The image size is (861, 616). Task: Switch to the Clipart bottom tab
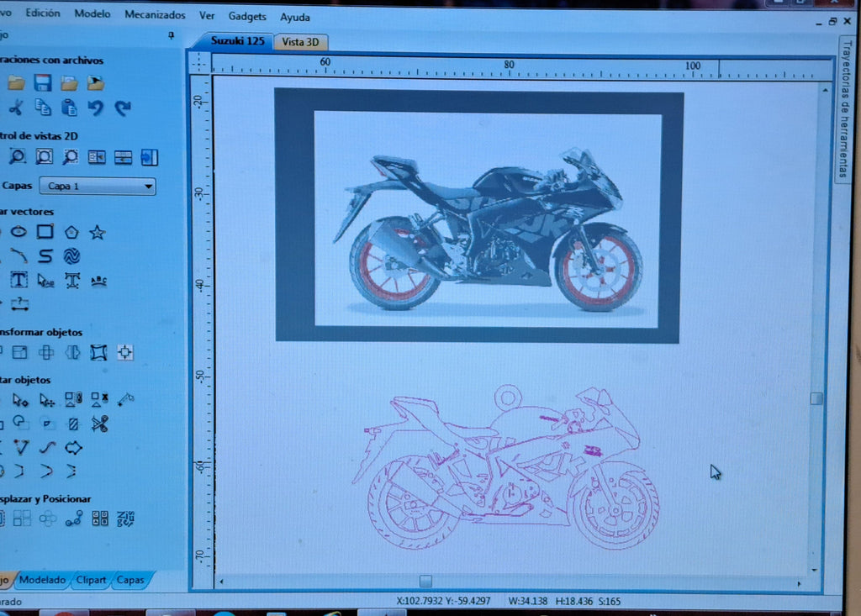91,580
